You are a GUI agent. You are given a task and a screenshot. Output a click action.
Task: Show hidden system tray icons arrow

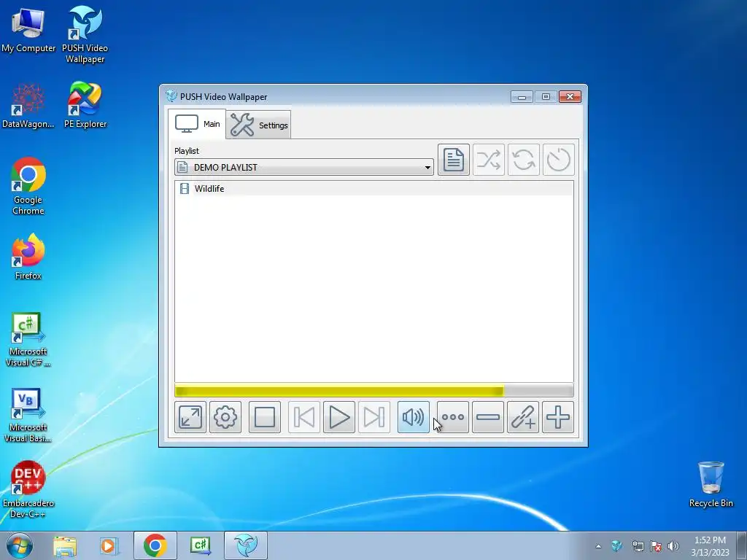click(x=598, y=546)
